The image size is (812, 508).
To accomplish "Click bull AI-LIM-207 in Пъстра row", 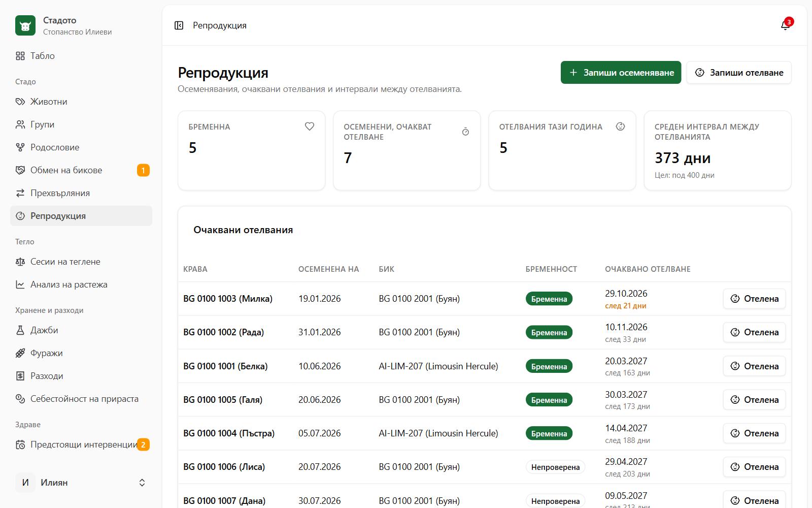I will tap(438, 433).
